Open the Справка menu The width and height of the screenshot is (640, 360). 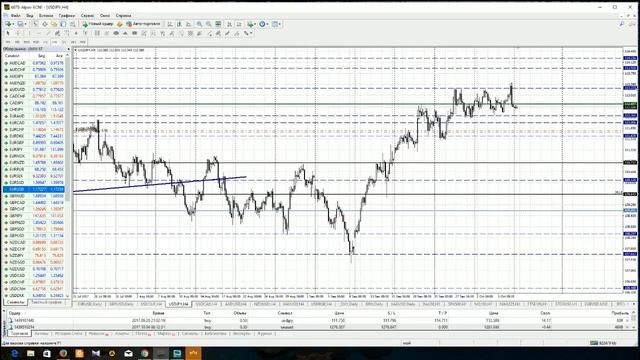coord(123,16)
